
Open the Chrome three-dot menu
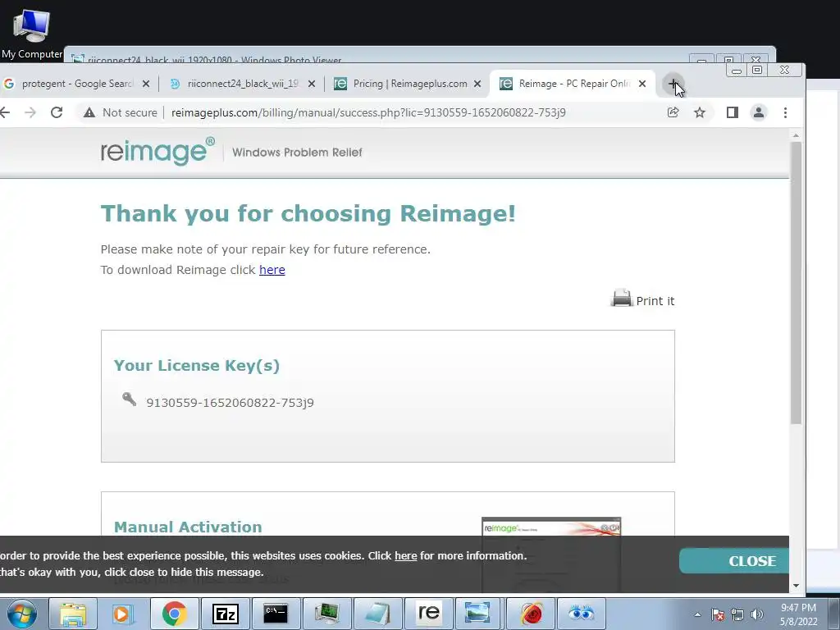(x=785, y=112)
